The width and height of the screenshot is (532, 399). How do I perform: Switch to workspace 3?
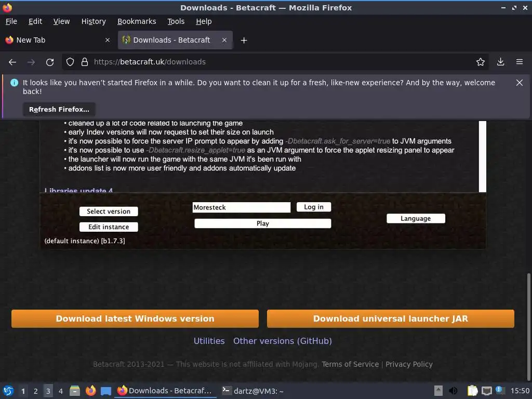pos(48,391)
